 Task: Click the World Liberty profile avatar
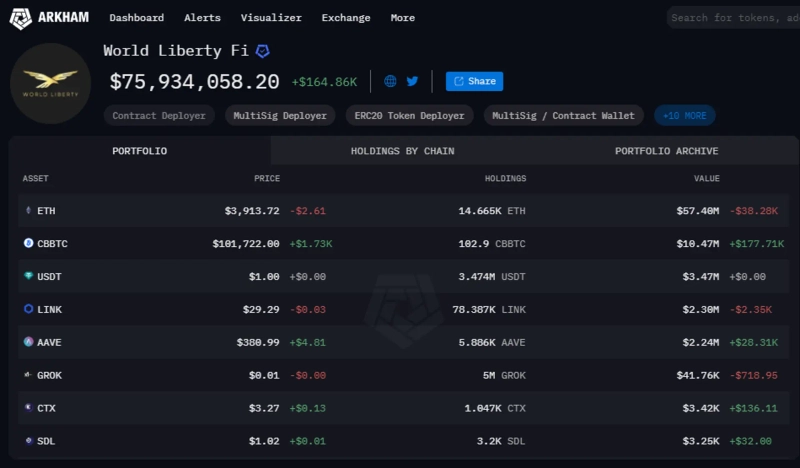point(48,84)
